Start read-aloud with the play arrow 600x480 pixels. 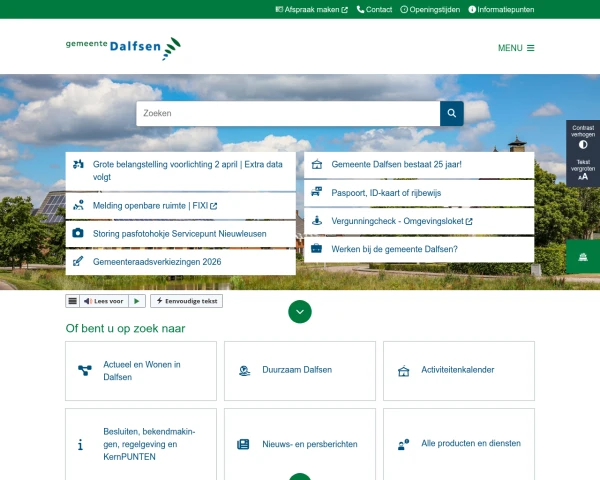point(137,301)
